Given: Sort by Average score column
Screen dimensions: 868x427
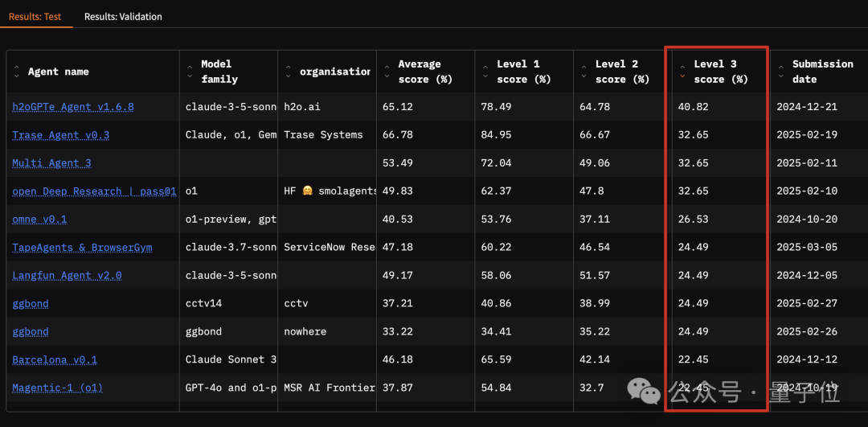Looking at the screenshot, I should [x=387, y=72].
